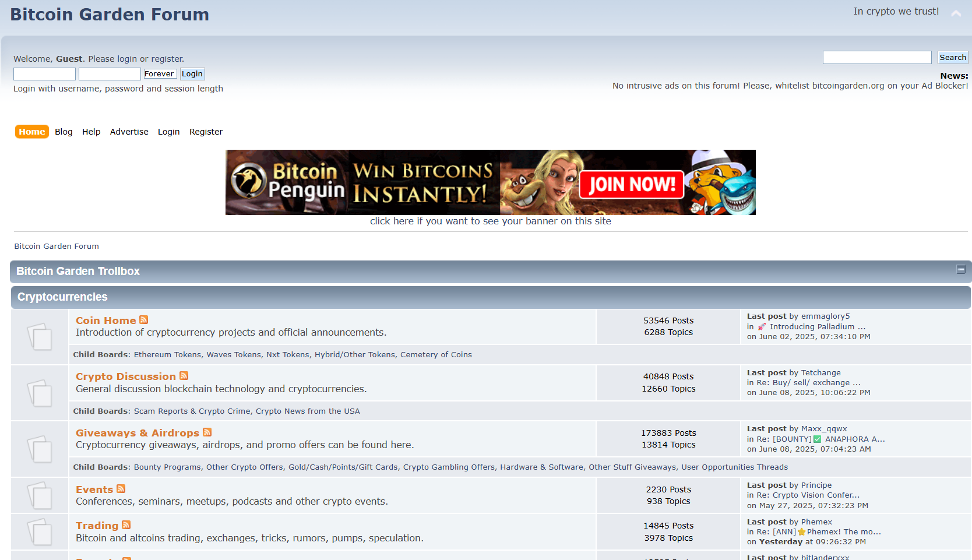Click the Search button
The image size is (972, 560).
point(953,58)
